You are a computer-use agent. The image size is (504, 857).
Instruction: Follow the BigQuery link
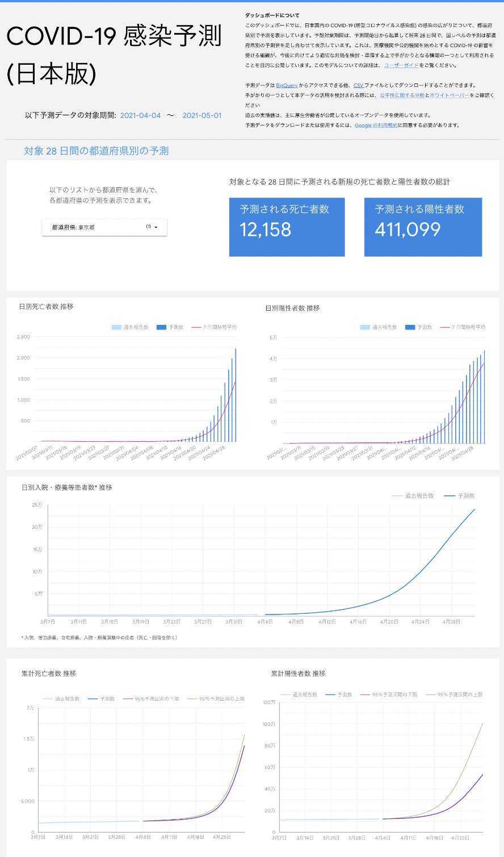coord(287,85)
